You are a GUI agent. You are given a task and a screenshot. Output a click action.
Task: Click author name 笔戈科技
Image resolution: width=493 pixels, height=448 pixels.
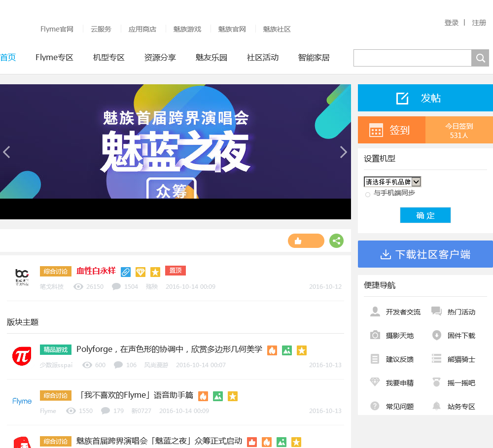pos(52,287)
